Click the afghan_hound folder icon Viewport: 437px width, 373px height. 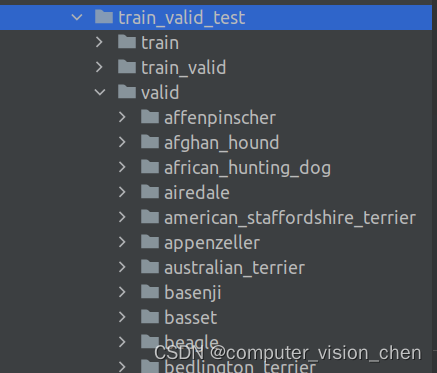pos(150,142)
